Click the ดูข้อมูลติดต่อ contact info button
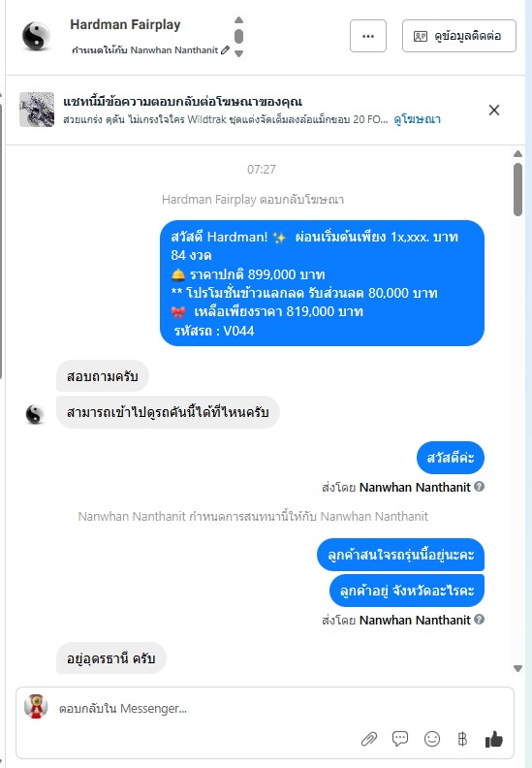Image resolution: width=532 pixels, height=768 pixels. 459,36
